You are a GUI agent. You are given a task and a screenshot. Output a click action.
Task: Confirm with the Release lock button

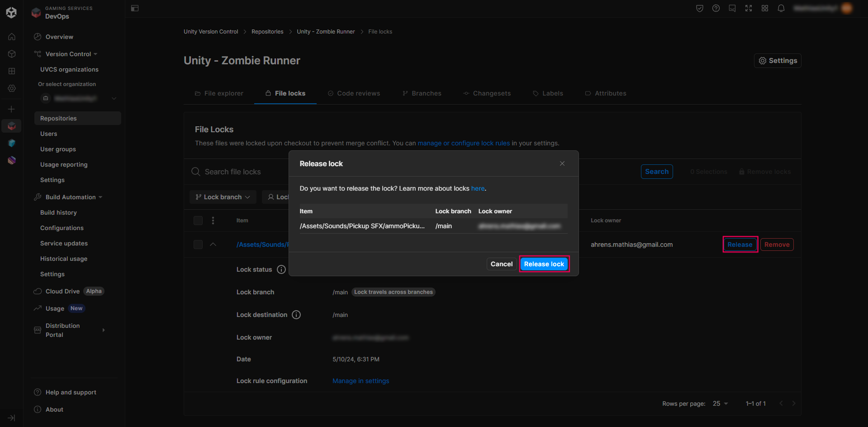click(544, 264)
